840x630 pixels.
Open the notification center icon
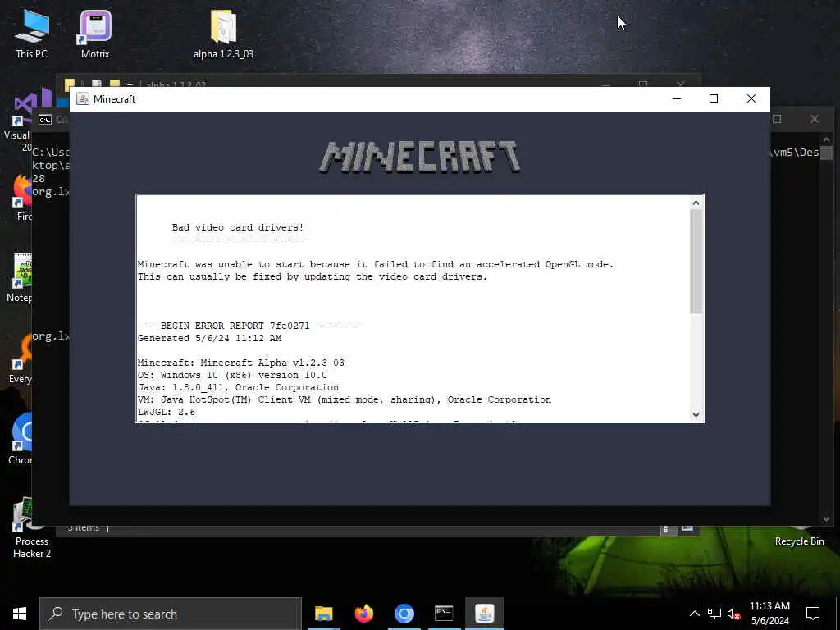tap(813, 614)
